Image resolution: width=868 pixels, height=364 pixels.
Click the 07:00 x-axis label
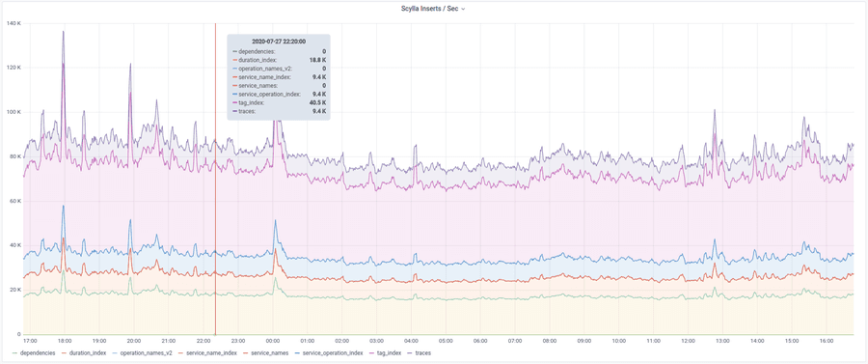[515, 341]
